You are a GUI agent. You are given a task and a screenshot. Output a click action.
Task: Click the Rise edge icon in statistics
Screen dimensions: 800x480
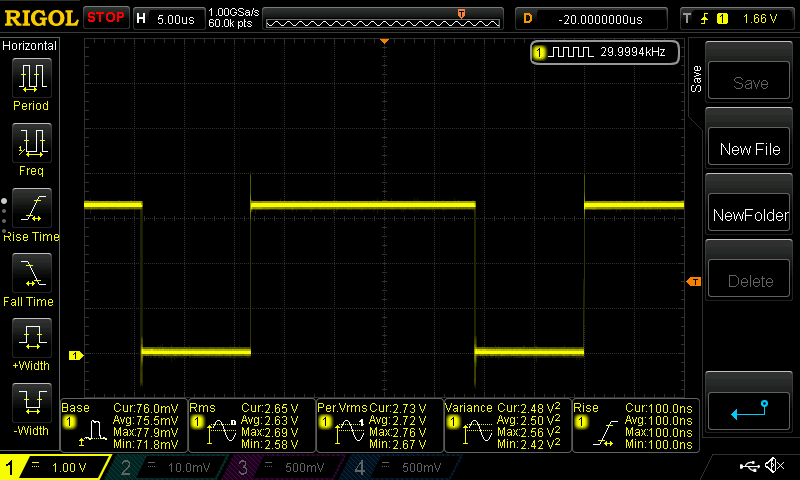click(x=605, y=434)
